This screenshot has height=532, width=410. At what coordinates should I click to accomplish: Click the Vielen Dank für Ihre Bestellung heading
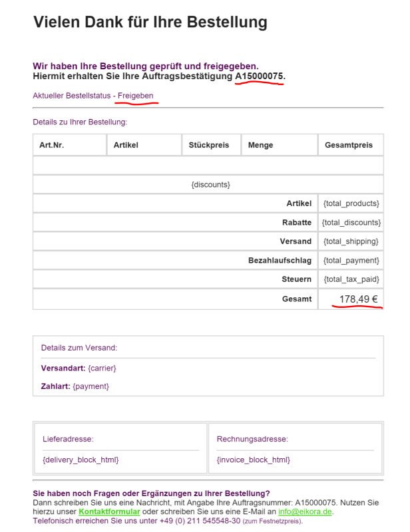click(x=150, y=22)
